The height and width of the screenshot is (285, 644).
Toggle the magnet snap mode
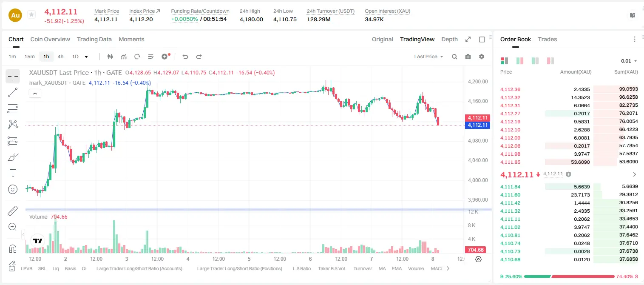coord(13,249)
